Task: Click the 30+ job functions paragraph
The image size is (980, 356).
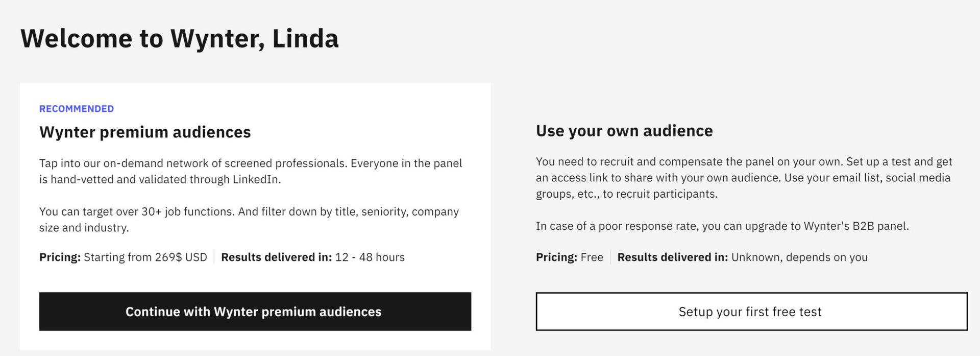Action: click(x=249, y=220)
